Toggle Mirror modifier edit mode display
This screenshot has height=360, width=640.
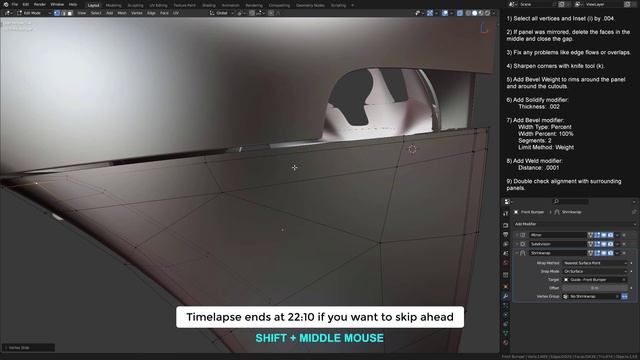597,235
